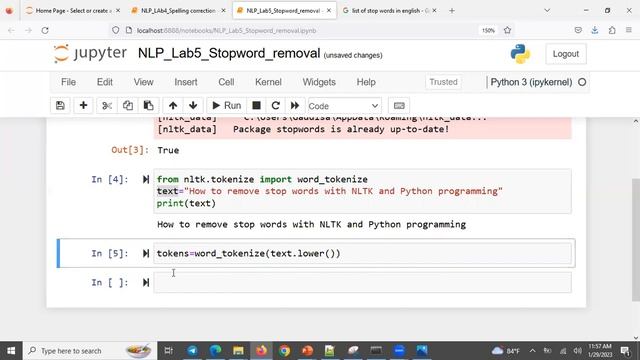Click the Trusted notebook button

click(x=443, y=82)
